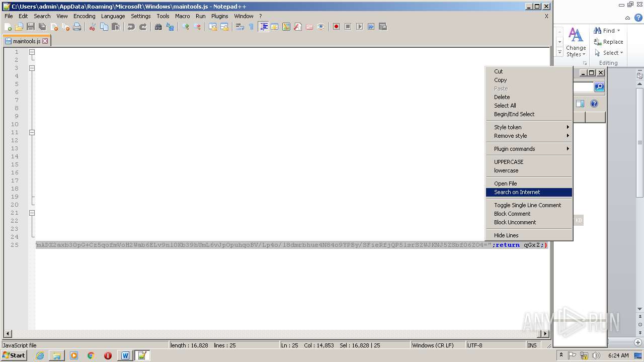Expand the Plugin commands submenu
The width and height of the screenshot is (644, 362).
[529, 149]
